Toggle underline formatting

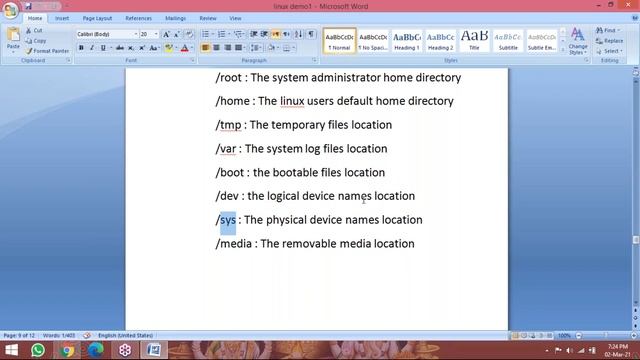pos(103,48)
